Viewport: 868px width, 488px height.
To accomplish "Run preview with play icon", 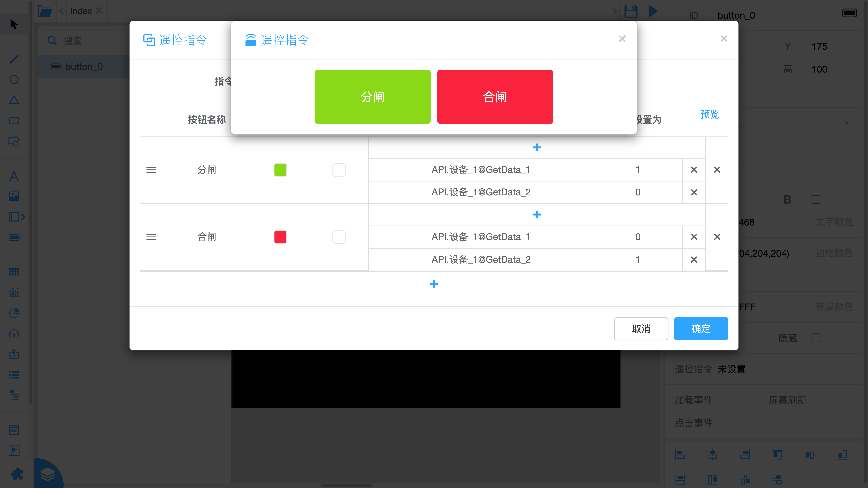I will click(653, 11).
